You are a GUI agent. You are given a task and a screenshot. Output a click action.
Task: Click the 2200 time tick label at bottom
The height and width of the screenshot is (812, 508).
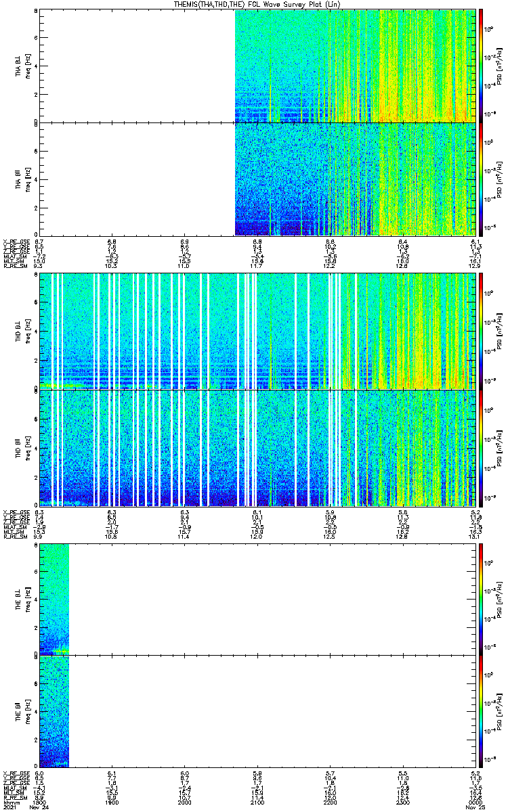[329, 802]
